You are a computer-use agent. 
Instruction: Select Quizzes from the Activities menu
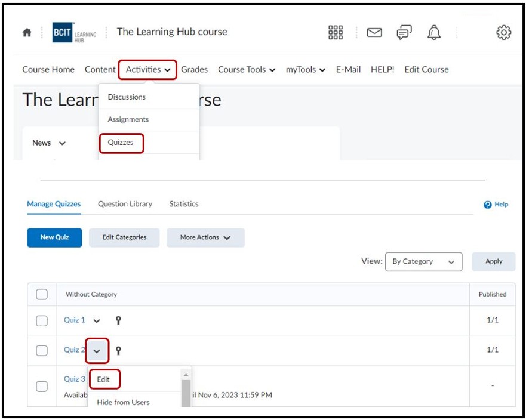coord(121,143)
